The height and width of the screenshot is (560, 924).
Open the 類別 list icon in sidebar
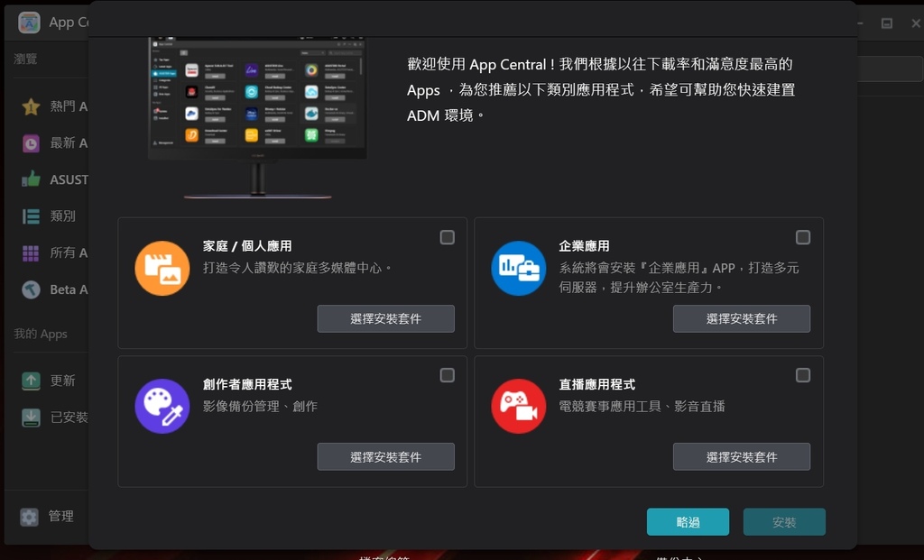[x=31, y=216]
